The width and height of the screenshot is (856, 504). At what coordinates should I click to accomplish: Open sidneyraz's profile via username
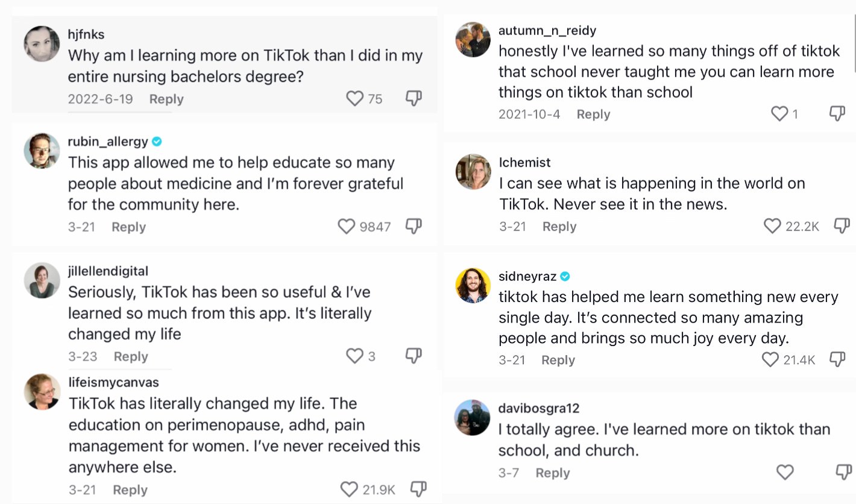pyautogui.click(x=527, y=277)
